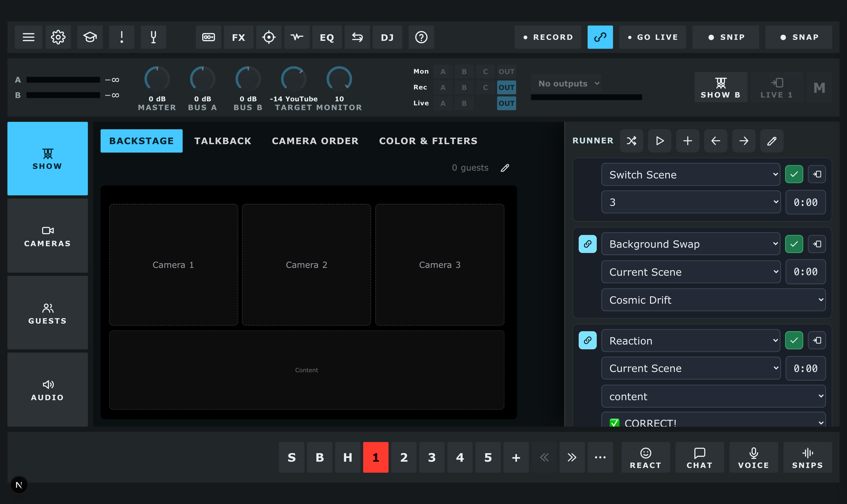Switch to the Talkback tab
The image size is (847, 504).
[223, 141]
